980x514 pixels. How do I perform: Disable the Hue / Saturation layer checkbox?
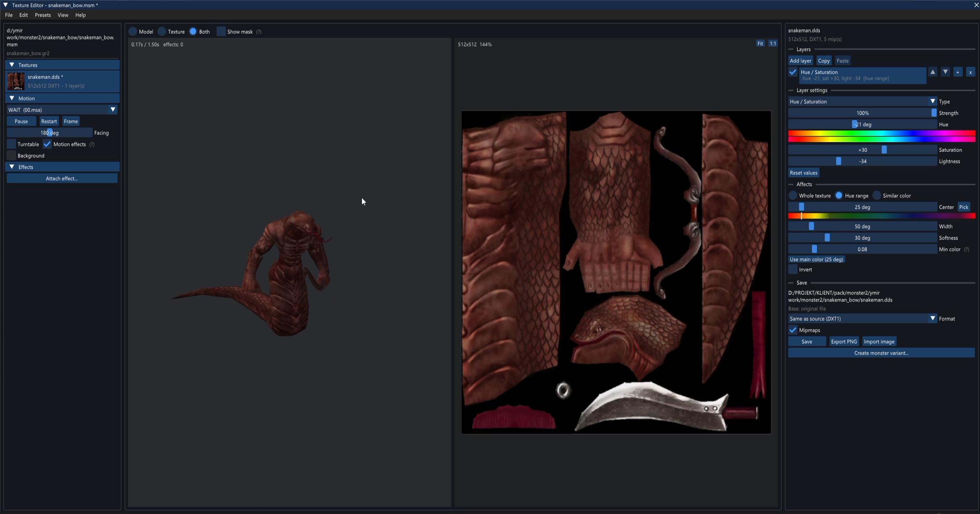tap(793, 72)
